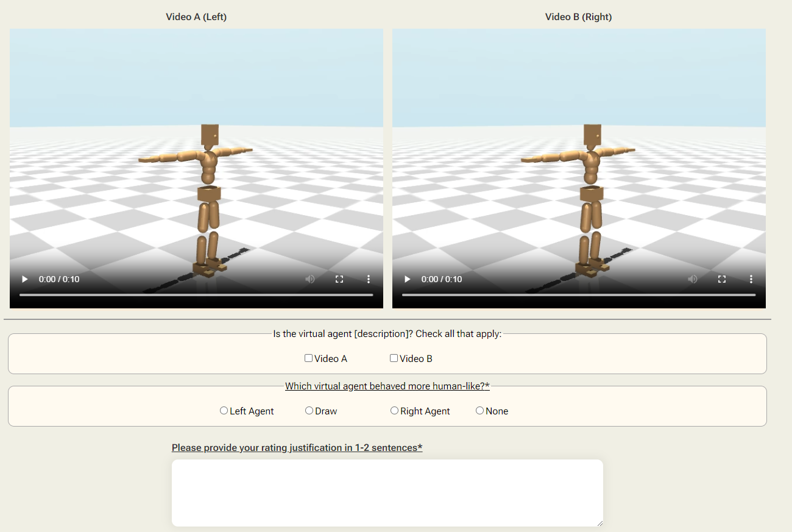This screenshot has width=792, height=532.
Task: Select the None radio option
Action: pyautogui.click(x=480, y=411)
